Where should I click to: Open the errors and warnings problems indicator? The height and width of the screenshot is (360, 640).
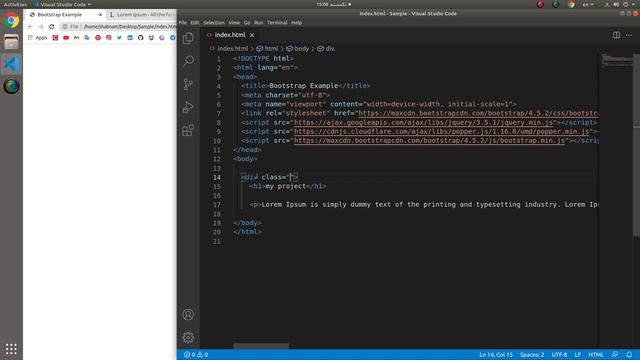[x=196, y=355]
